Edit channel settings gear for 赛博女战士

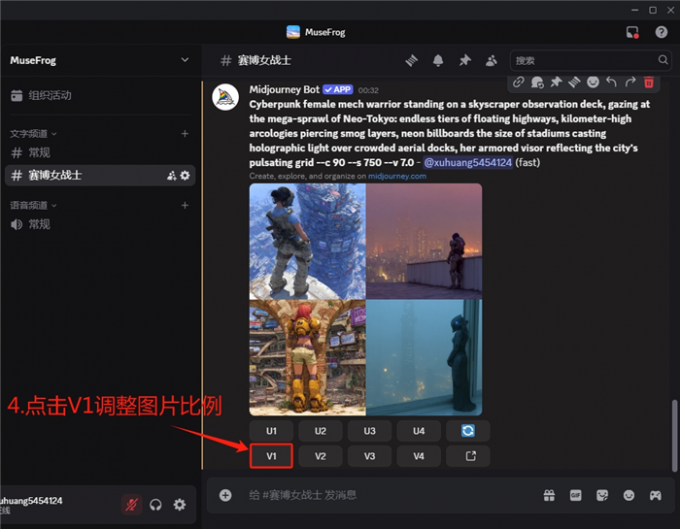tap(185, 175)
